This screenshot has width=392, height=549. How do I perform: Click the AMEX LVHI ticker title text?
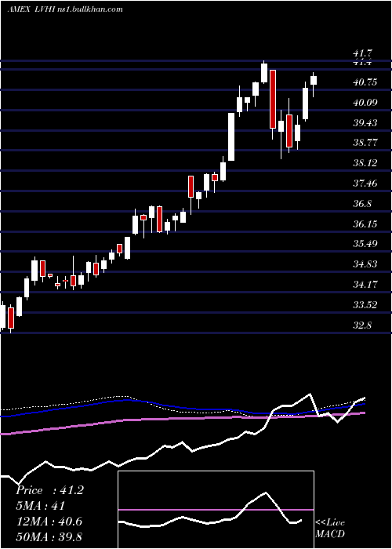coord(65,9)
